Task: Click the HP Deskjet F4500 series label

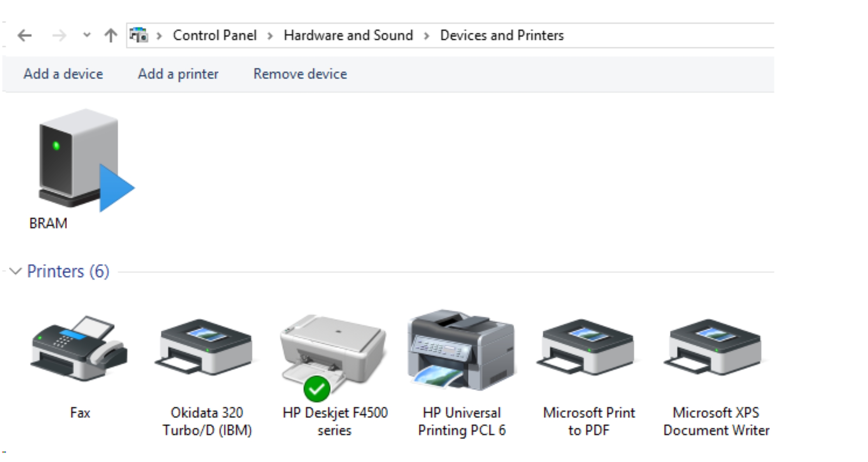Action: click(335, 421)
